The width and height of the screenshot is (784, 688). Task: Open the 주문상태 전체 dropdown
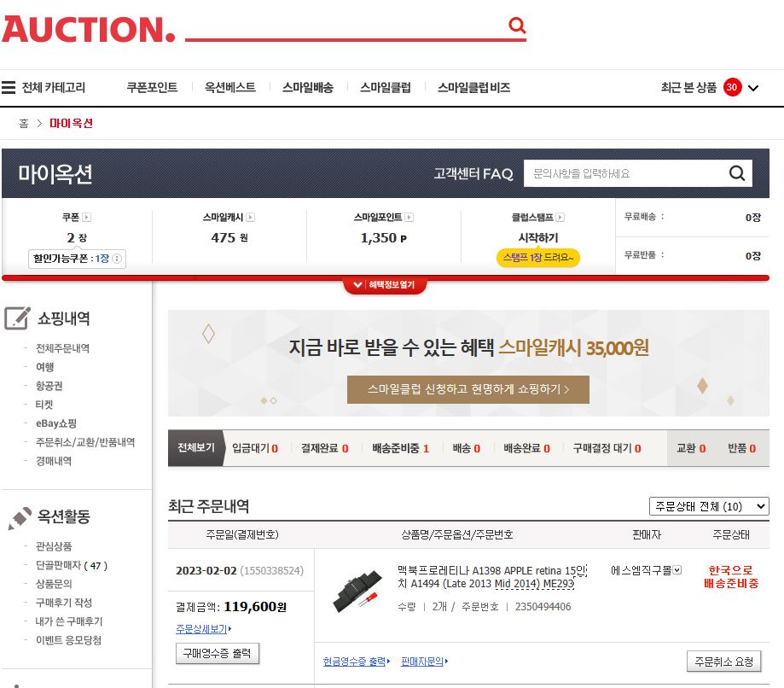[x=709, y=506]
